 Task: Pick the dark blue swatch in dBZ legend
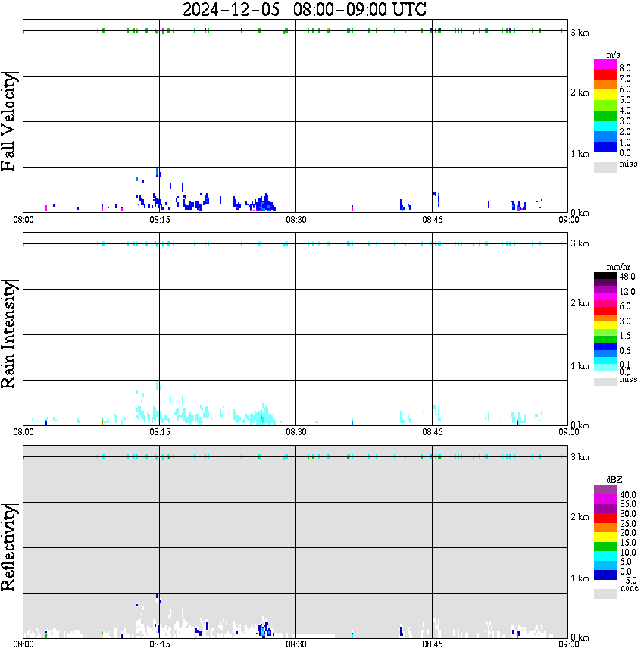tap(605, 575)
